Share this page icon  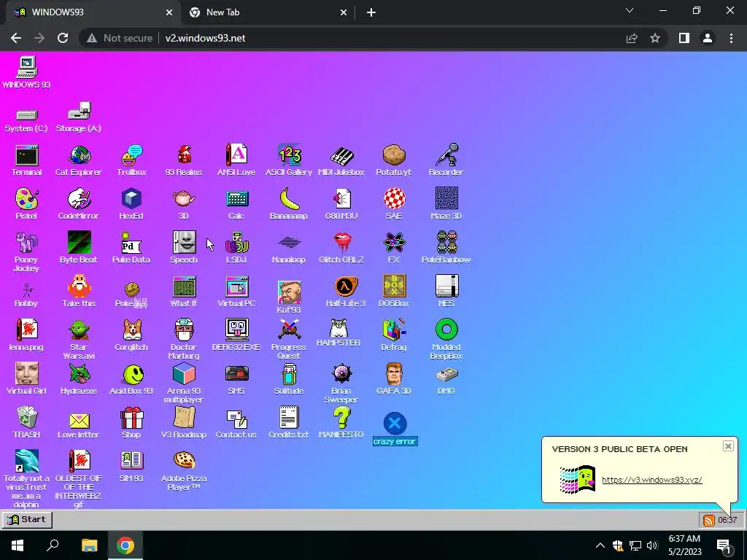click(x=632, y=38)
